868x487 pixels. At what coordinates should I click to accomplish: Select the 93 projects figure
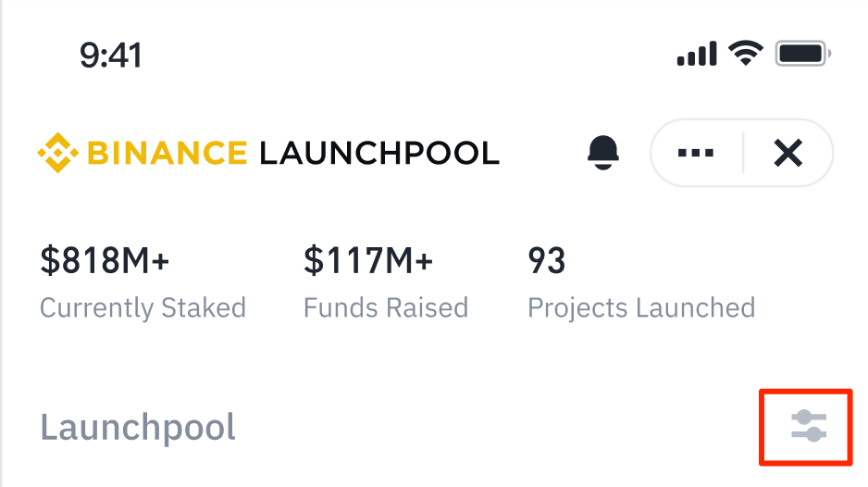click(x=546, y=261)
